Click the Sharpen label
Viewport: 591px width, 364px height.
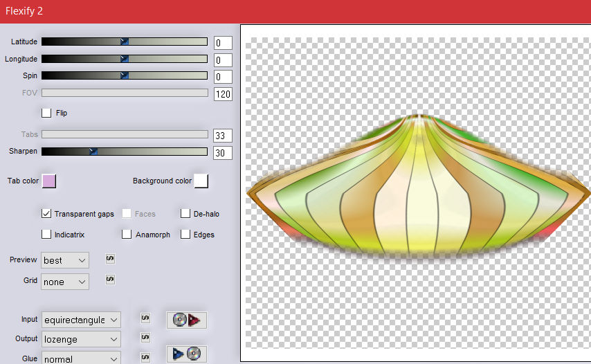click(x=23, y=151)
